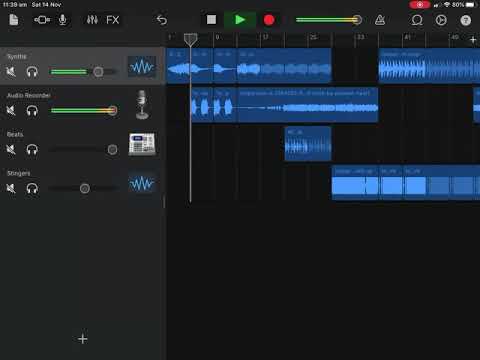
Task: Tap the status bar clock time
Action: click(x=15, y=5)
